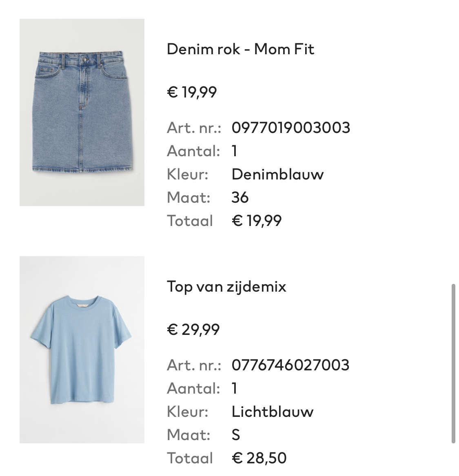
Task: Click the Kleur label of the top
Action: coord(188,412)
